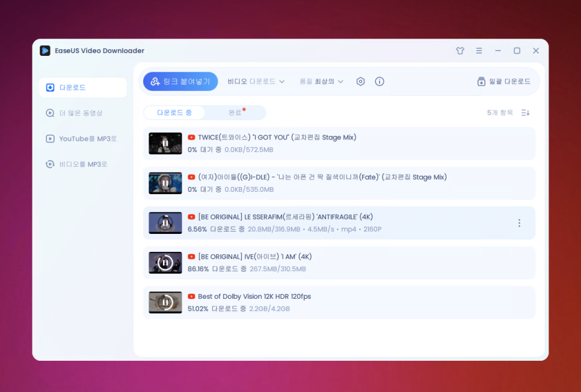Close the EaseUS Video Downloader window
This screenshot has height=392, width=581.
click(536, 51)
